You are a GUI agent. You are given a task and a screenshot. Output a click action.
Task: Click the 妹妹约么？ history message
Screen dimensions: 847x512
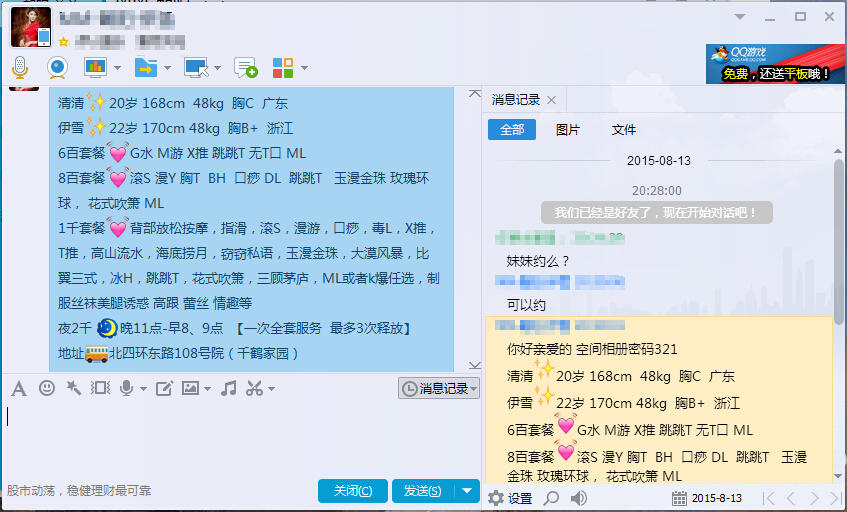538,261
